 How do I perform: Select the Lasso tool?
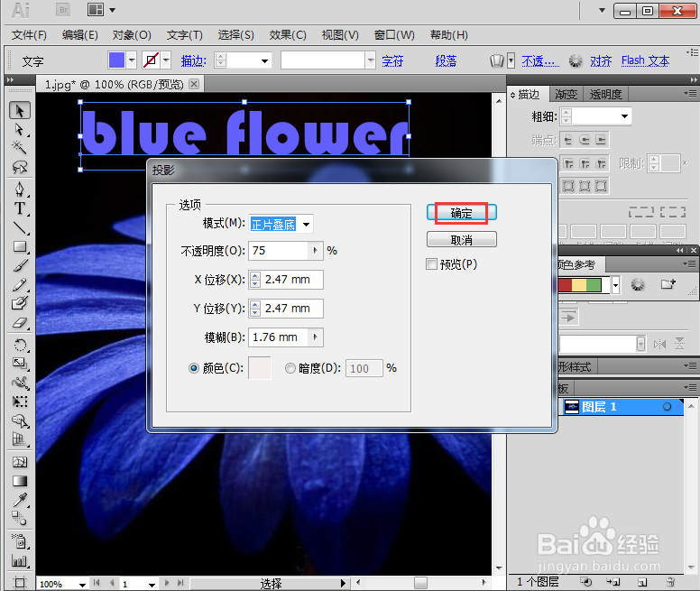click(20, 167)
